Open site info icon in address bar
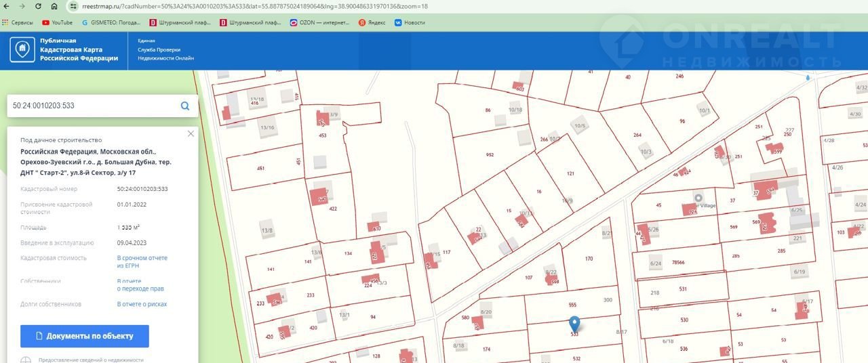868x363 pixels. [x=73, y=6]
